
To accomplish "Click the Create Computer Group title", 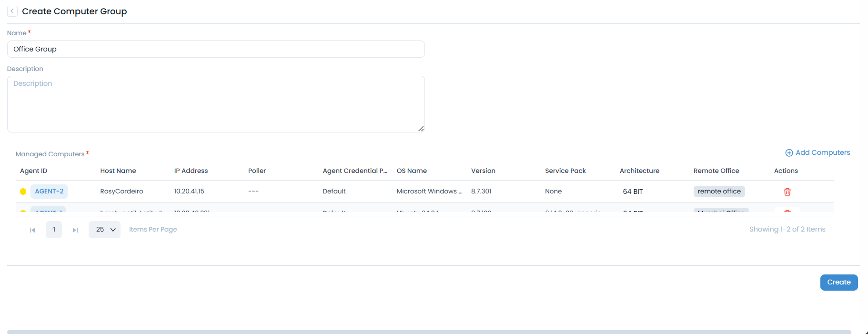I will click(x=74, y=11).
